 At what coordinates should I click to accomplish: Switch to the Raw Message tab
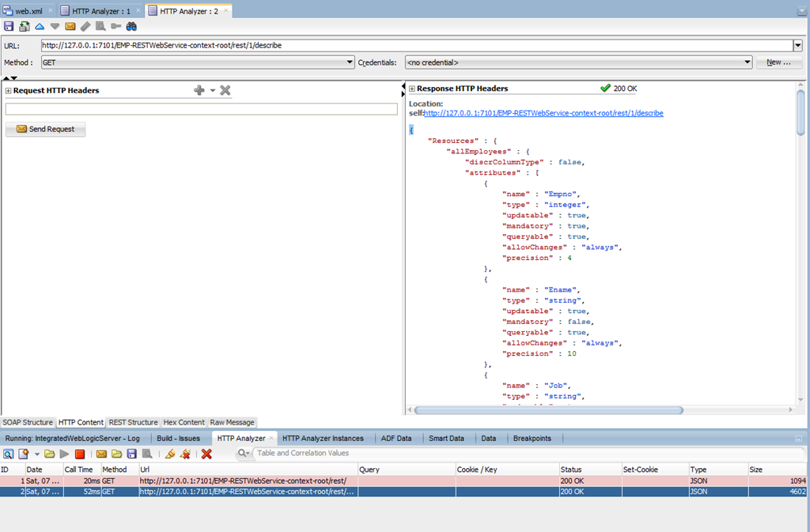click(x=232, y=422)
